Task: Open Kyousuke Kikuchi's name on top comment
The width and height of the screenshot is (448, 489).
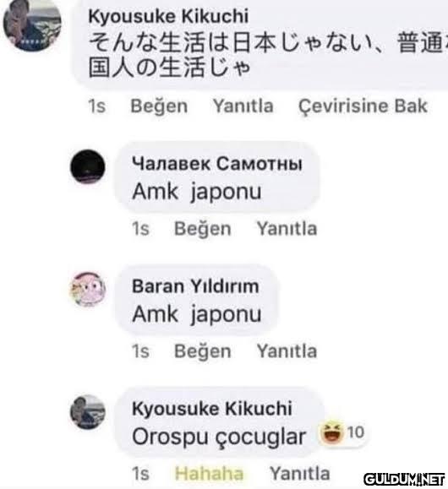Action: click(168, 16)
